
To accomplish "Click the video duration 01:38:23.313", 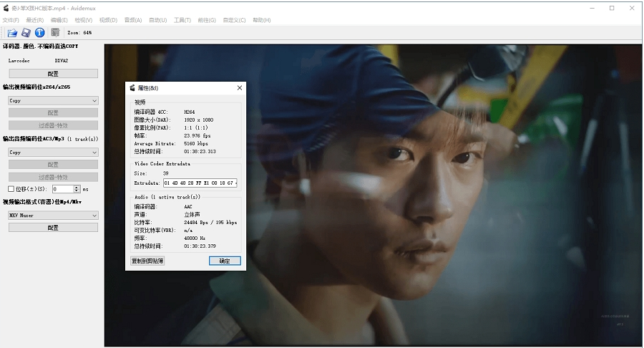I will pos(200,152).
